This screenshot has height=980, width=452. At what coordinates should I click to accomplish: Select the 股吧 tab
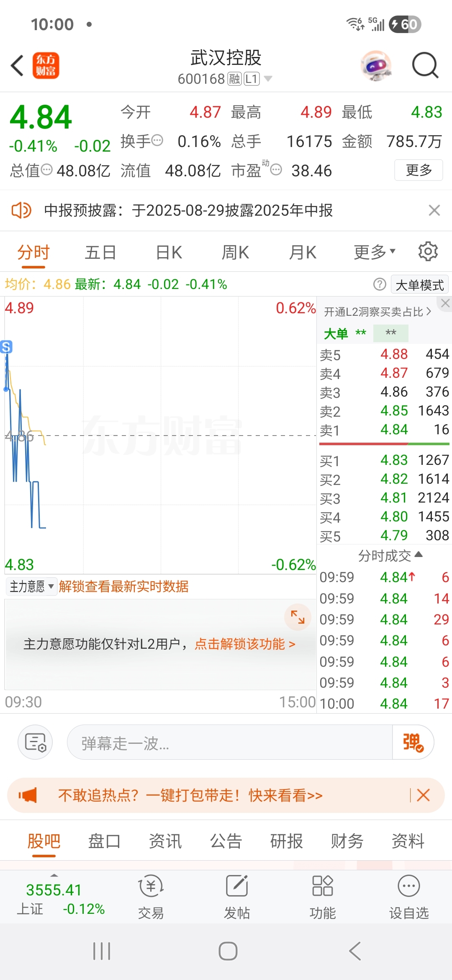click(x=44, y=841)
